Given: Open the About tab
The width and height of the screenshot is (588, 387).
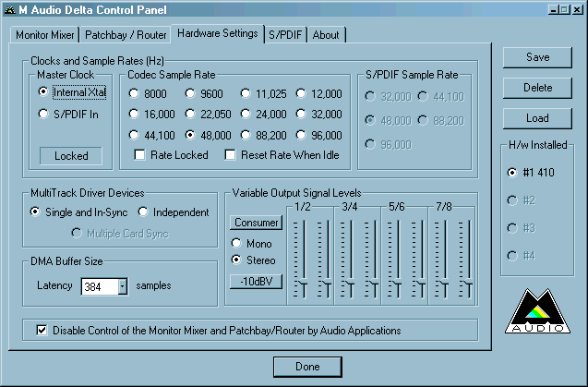Looking at the screenshot, I should (326, 35).
